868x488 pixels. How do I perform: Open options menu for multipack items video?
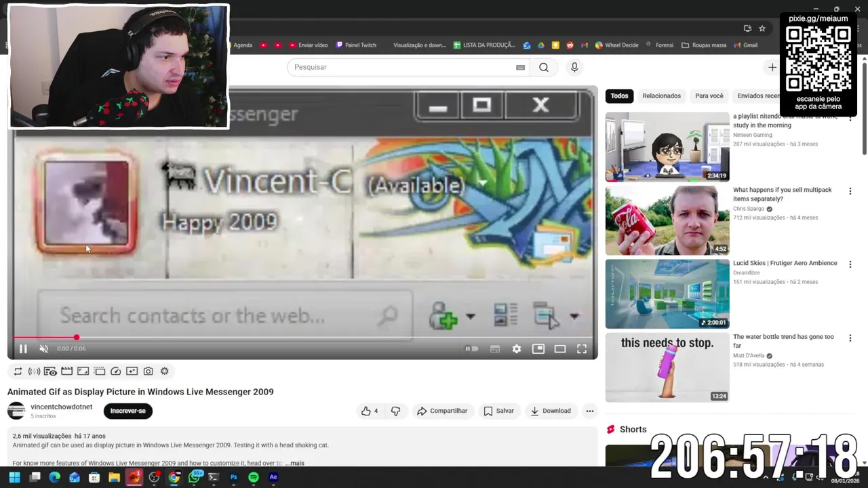(850, 191)
